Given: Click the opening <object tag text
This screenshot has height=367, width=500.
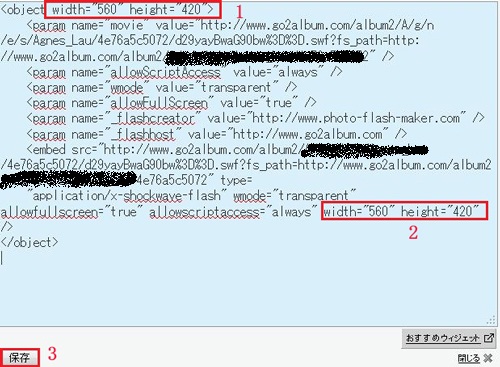Looking at the screenshot, I should coord(22,9).
